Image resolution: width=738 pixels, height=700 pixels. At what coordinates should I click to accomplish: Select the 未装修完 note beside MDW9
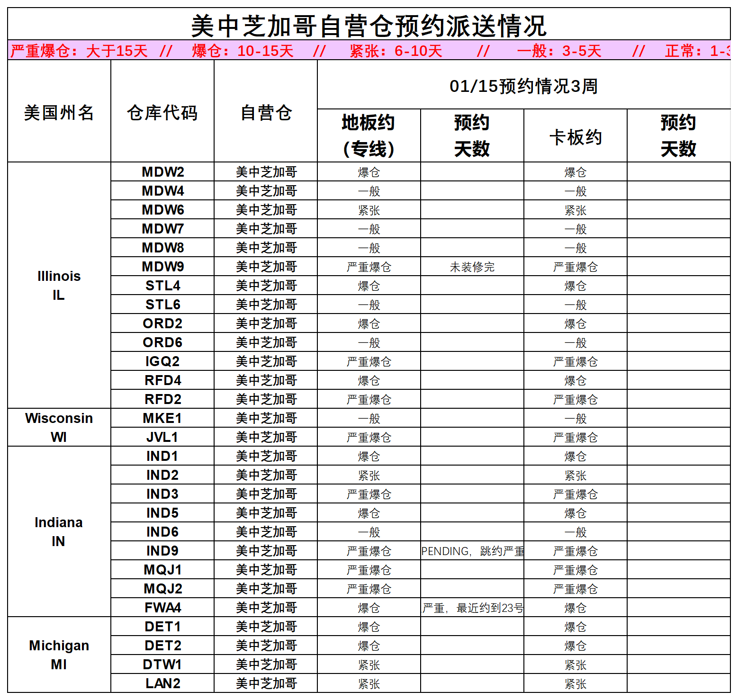click(x=472, y=267)
